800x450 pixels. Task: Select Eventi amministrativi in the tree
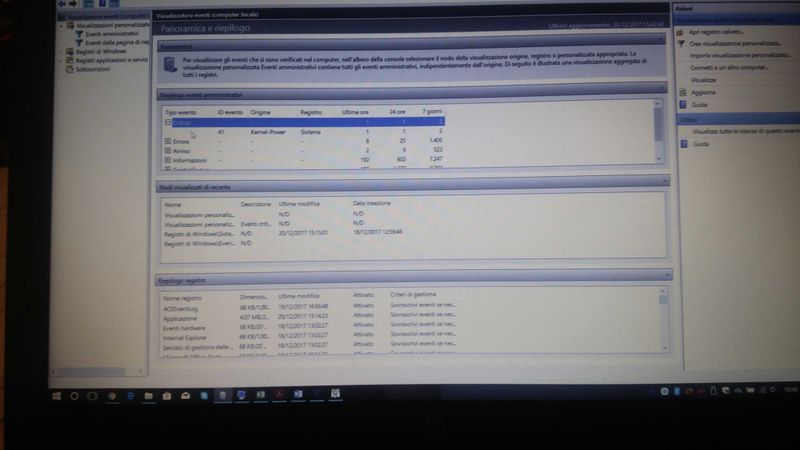coord(112,34)
